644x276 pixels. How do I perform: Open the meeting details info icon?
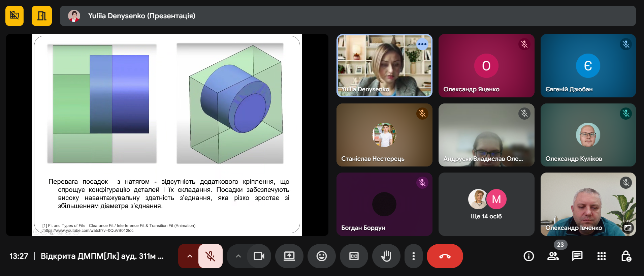click(x=528, y=256)
